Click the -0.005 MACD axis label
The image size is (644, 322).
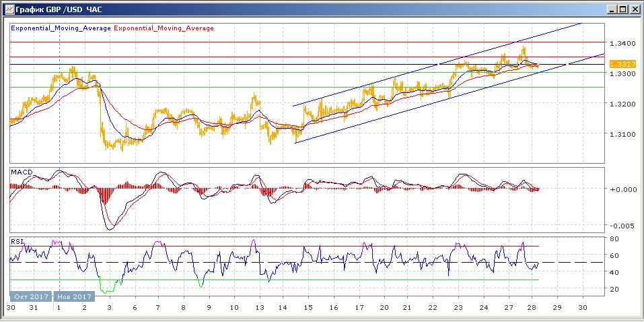coord(620,226)
